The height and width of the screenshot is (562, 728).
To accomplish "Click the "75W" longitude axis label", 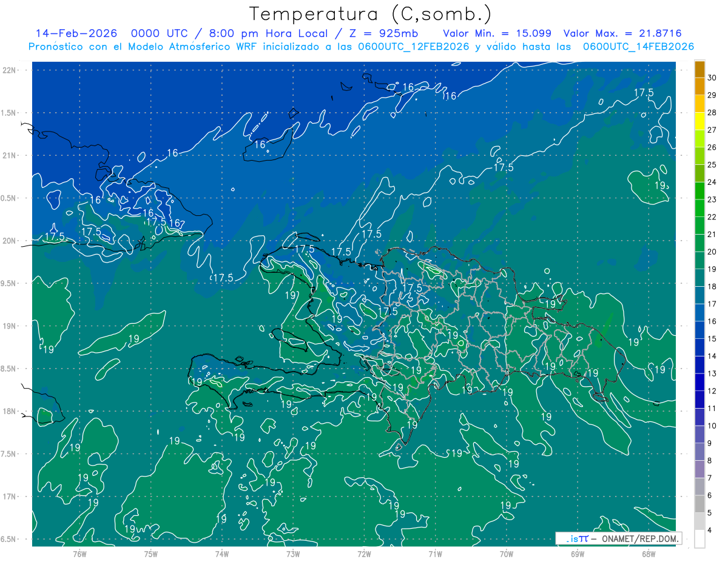I will point(151,554).
